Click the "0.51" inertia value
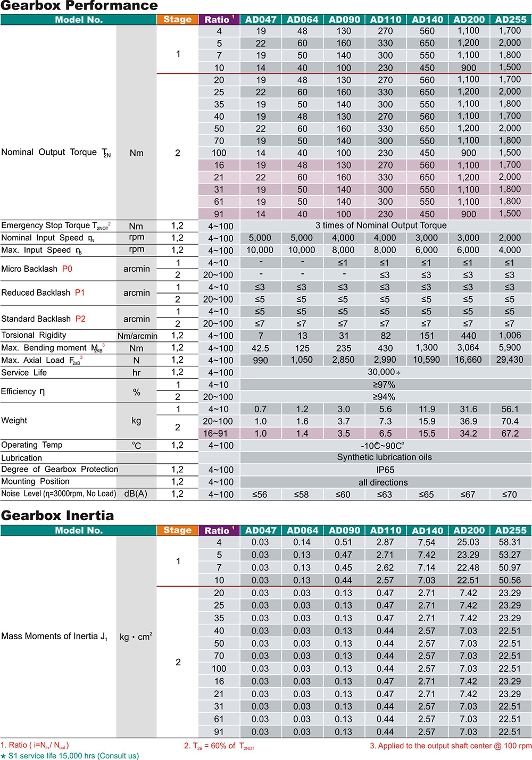 [344, 542]
